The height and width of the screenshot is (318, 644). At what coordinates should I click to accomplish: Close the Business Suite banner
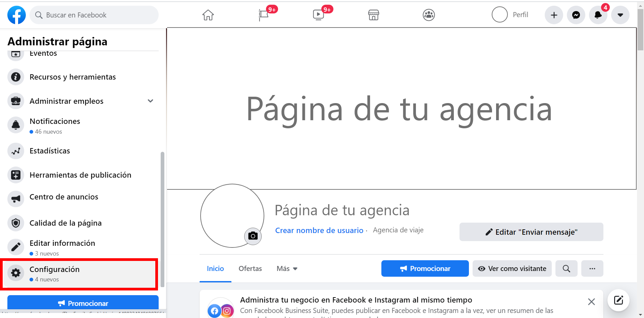591,302
